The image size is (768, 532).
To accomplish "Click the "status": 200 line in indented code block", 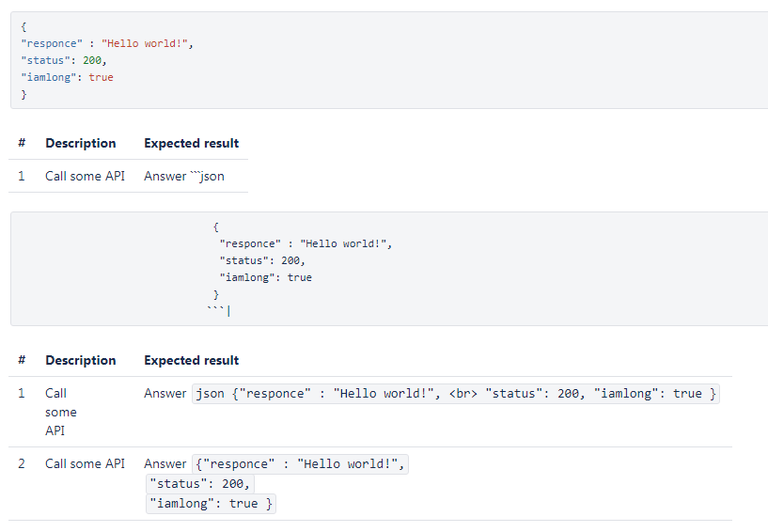I will pos(262,260).
